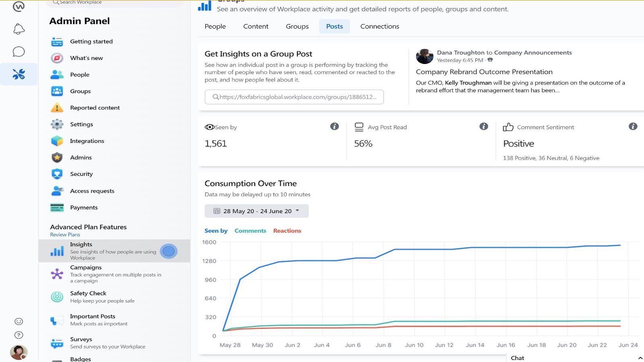This screenshot has height=362, width=644.
Task: Click the group post URL search field
Action: pyautogui.click(x=294, y=97)
